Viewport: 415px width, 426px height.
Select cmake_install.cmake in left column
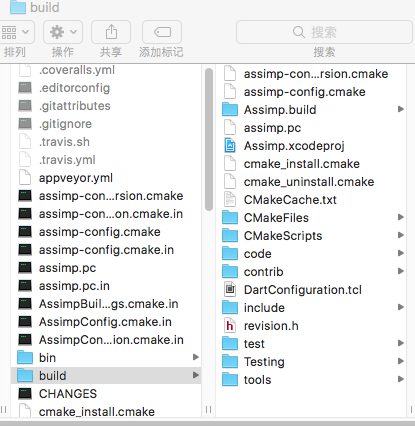pos(97,412)
